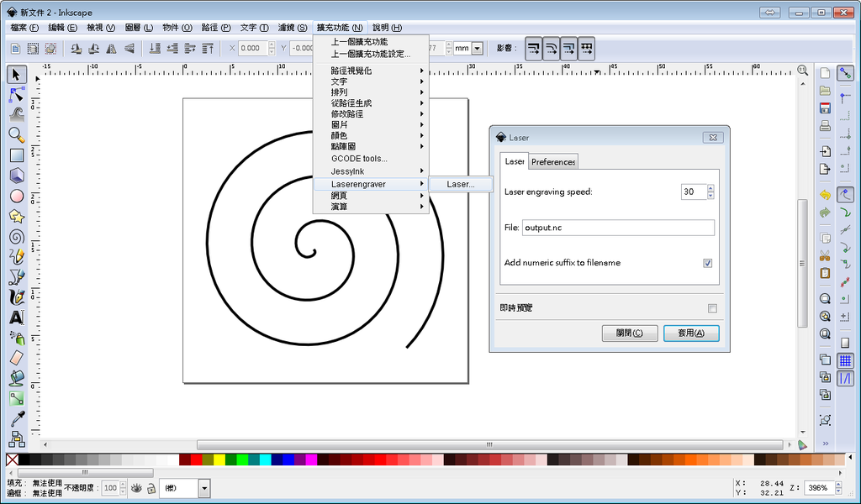Select the Paint Bucket fill tool
The image size is (861, 504).
[17, 378]
